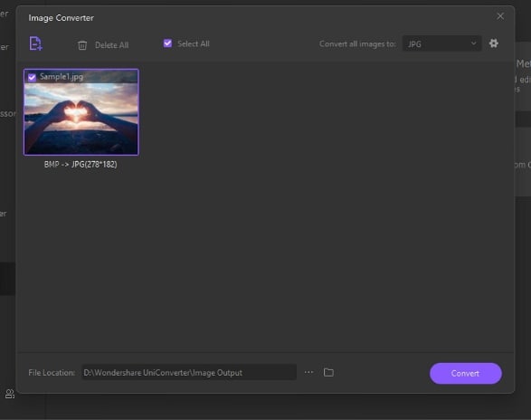Click the add image file icon
The image size is (531, 420).
[x=35, y=43]
